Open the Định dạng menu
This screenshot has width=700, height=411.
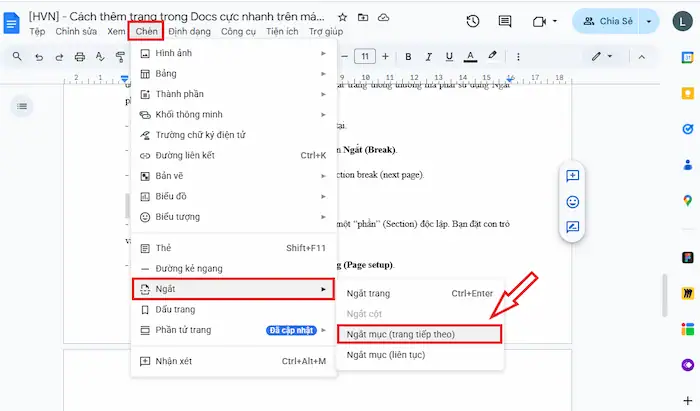point(189,32)
